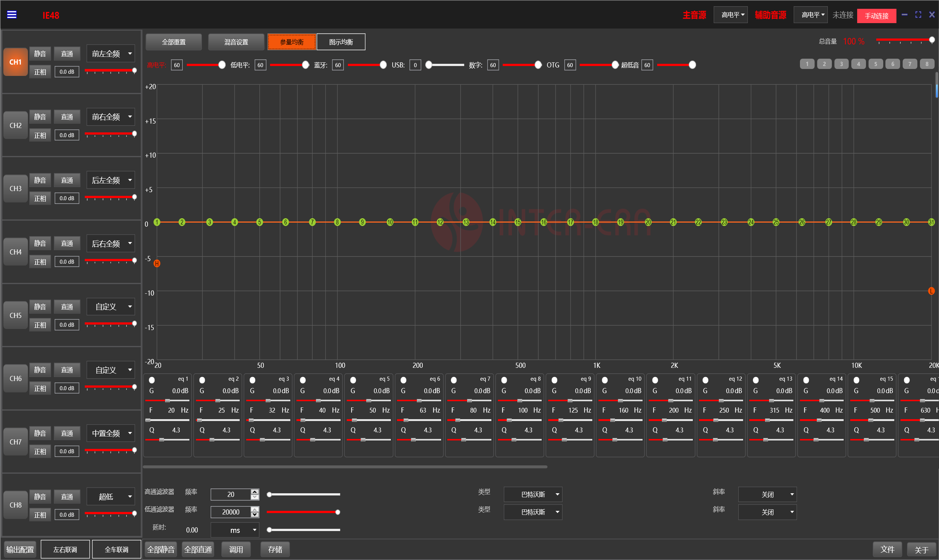Viewport: 939px width, 560px height.
Task: Toggle the eq 1 band enable dot
Action: tap(152, 380)
